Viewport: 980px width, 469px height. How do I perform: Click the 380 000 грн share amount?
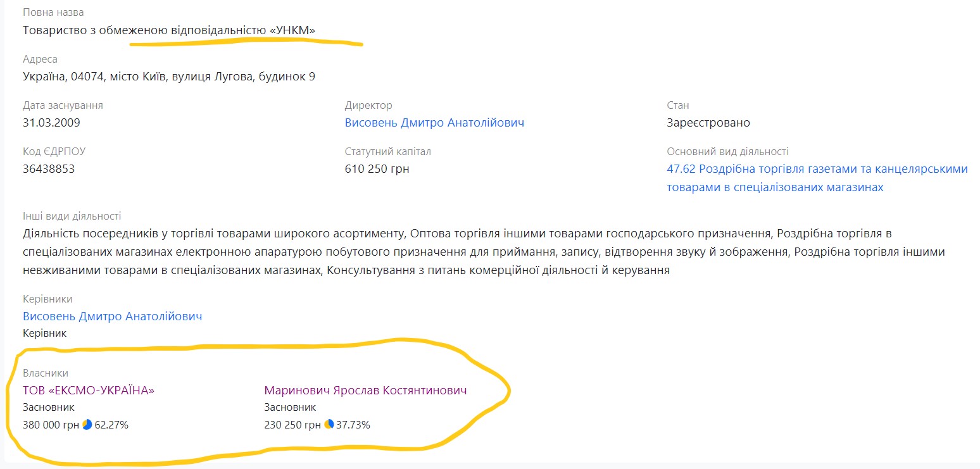51,425
